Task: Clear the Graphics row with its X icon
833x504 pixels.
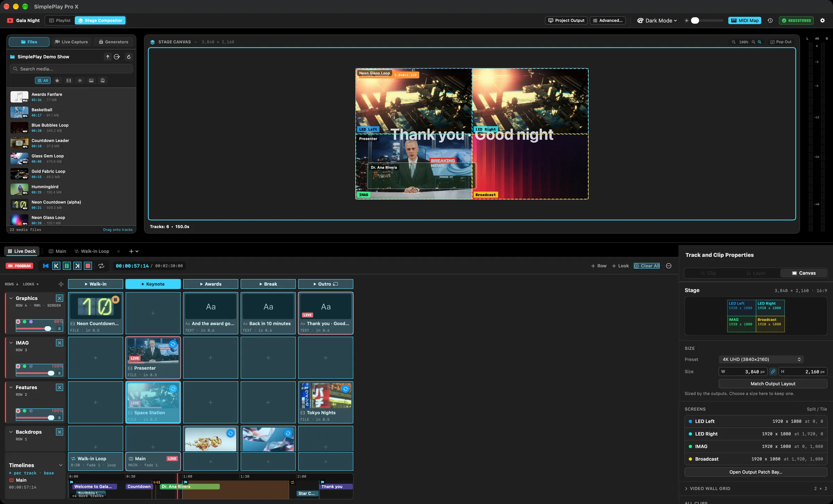Action: (59, 298)
